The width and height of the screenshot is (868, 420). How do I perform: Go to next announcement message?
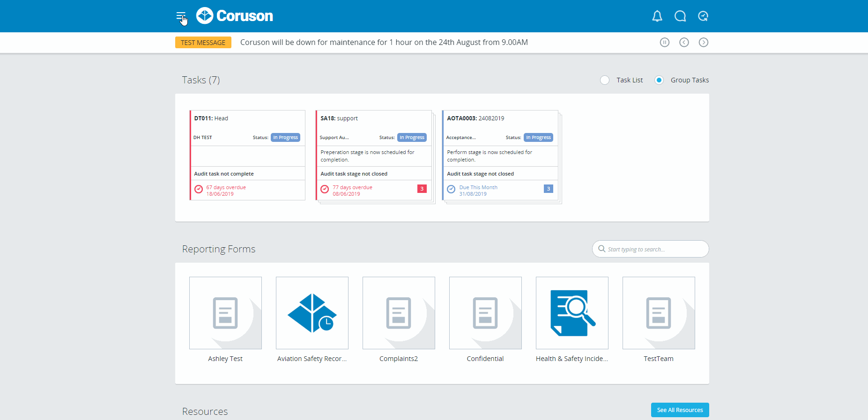[x=704, y=42]
